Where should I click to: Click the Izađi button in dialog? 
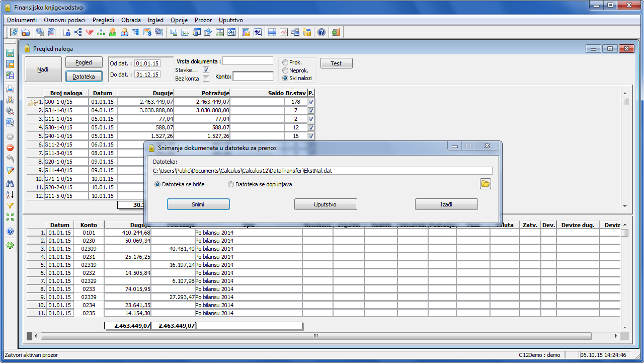click(x=446, y=204)
